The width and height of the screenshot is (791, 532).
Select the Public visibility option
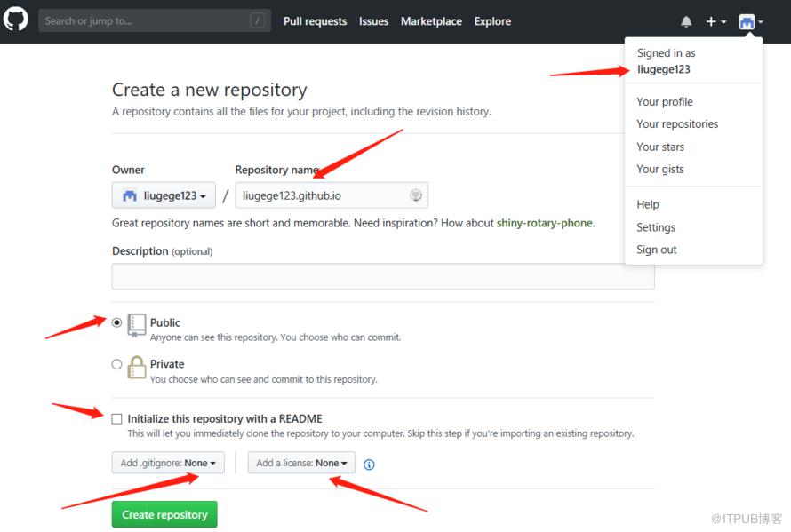coord(116,322)
